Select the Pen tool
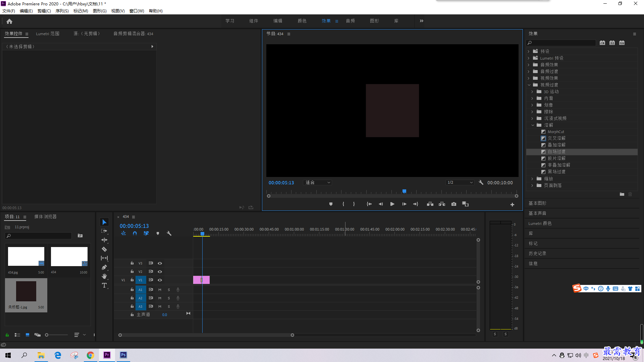The height and width of the screenshot is (362, 644). tap(104, 267)
